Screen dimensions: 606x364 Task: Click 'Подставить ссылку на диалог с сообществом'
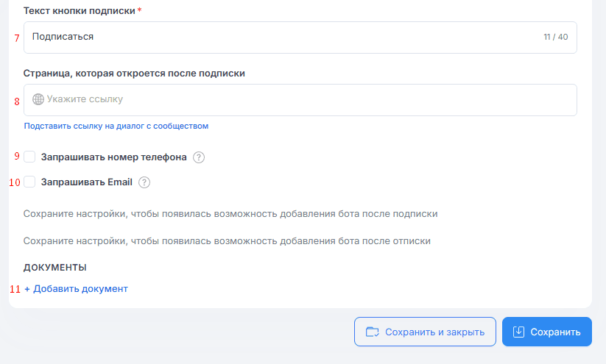pyautogui.click(x=116, y=126)
